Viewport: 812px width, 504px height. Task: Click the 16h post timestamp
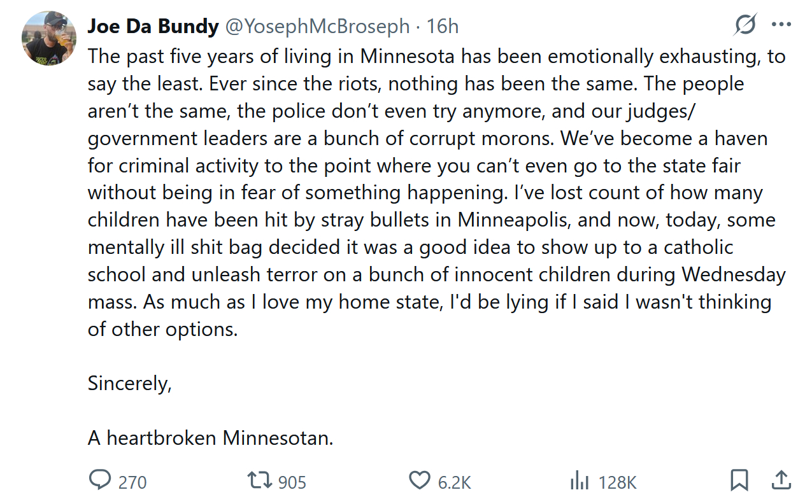pyautogui.click(x=443, y=26)
